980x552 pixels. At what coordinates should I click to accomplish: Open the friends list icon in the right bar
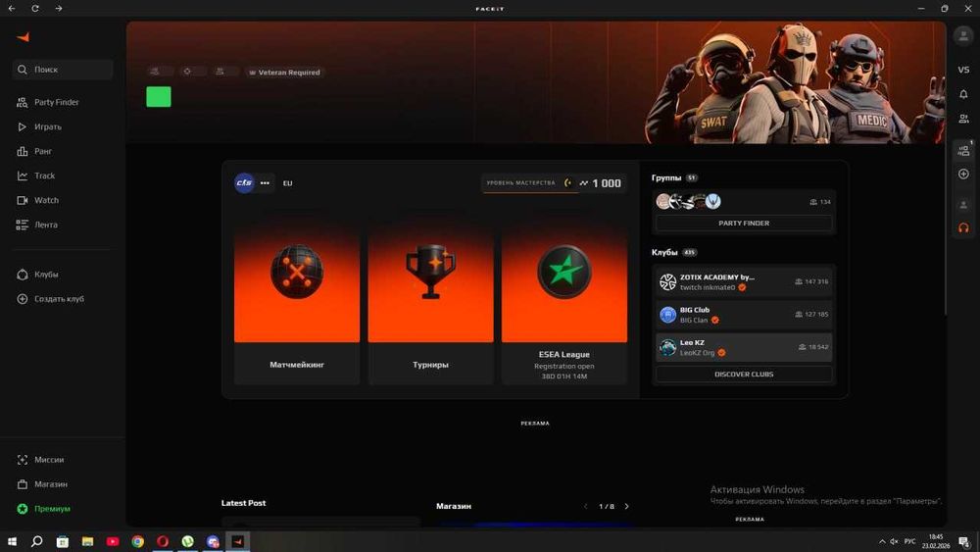(963, 119)
